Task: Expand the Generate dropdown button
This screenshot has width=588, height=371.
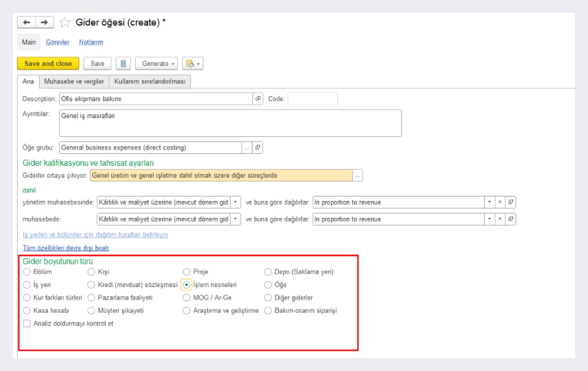Action: [156, 64]
